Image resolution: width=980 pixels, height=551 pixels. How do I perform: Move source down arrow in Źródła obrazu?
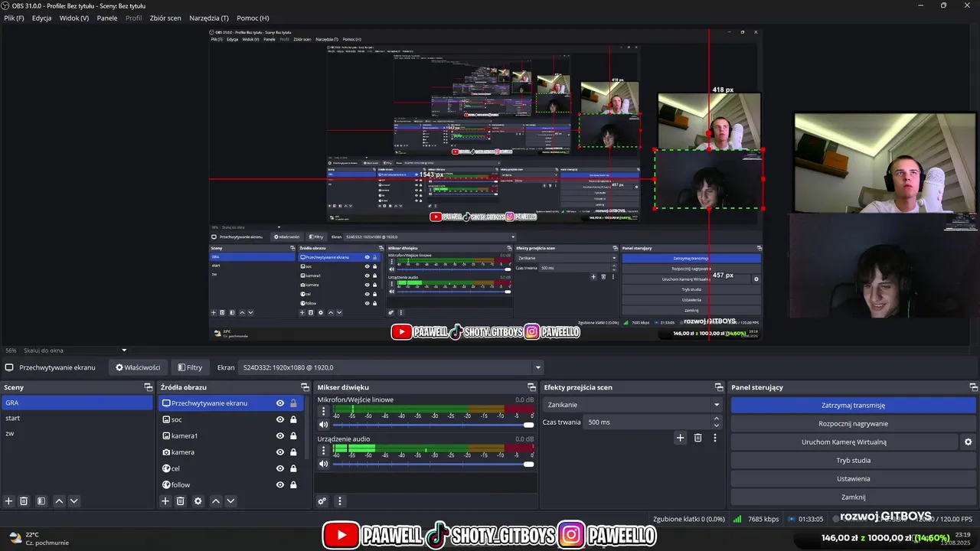[x=230, y=501]
